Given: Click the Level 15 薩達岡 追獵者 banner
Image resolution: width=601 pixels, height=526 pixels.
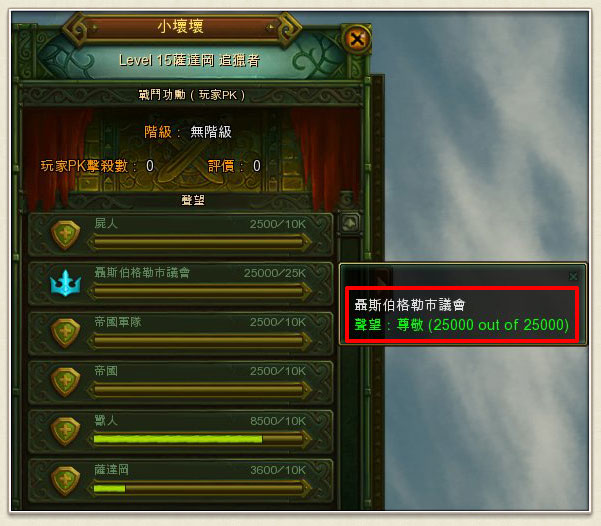Looking at the screenshot, I should coord(189,60).
